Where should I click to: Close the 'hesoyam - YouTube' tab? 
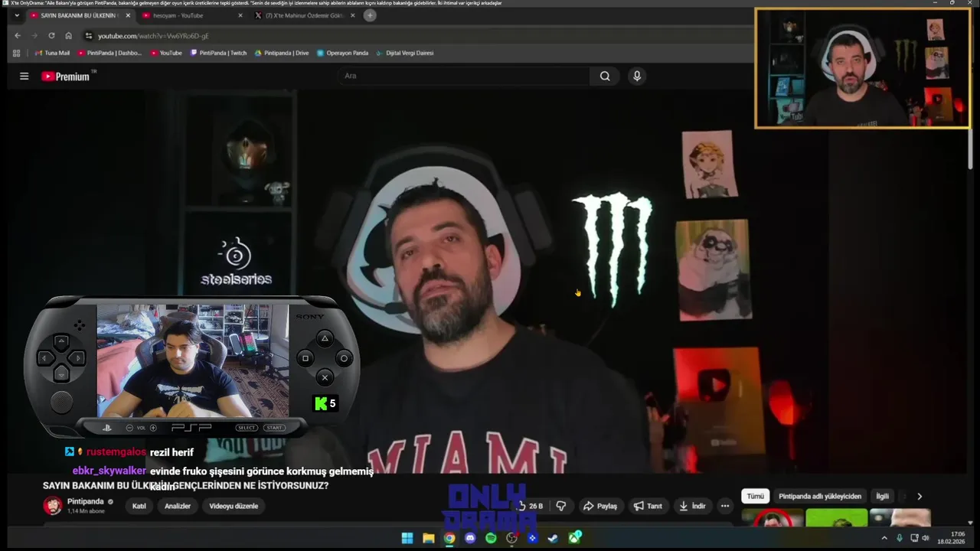pyautogui.click(x=240, y=15)
